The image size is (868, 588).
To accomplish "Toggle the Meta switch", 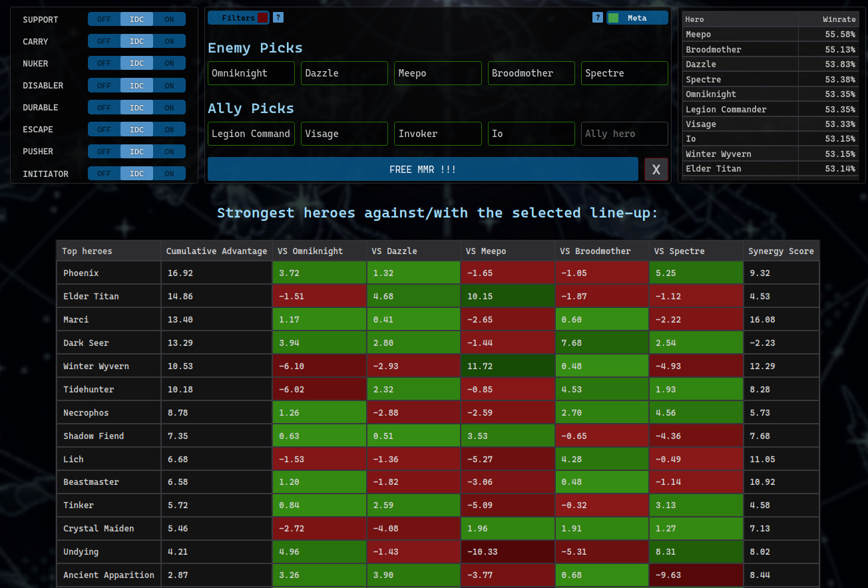I will click(x=637, y=18).
